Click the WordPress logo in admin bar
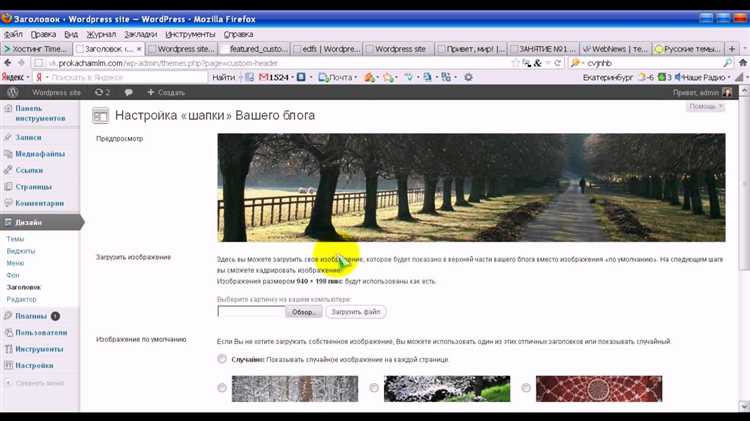The image size is (750, 421). pos(12,92)
